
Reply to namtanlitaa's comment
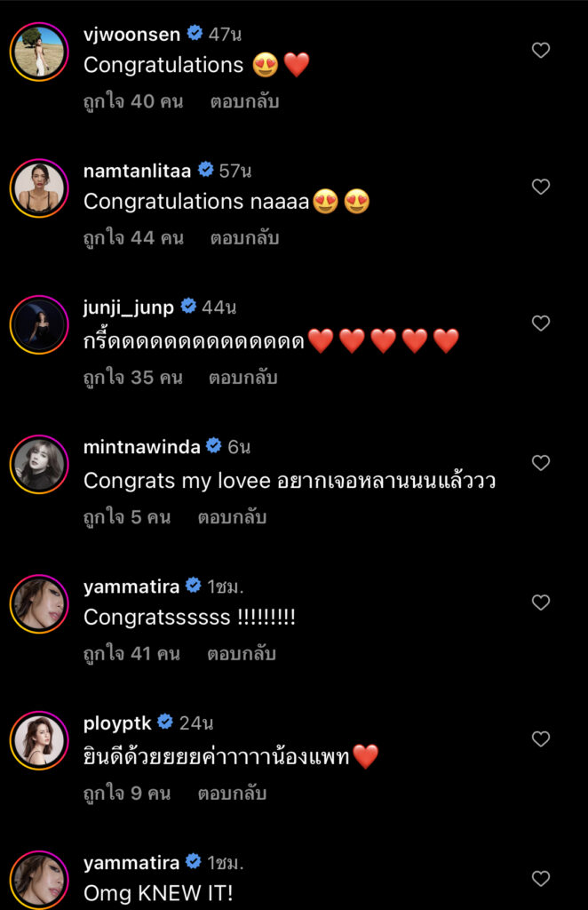[244, 238]
